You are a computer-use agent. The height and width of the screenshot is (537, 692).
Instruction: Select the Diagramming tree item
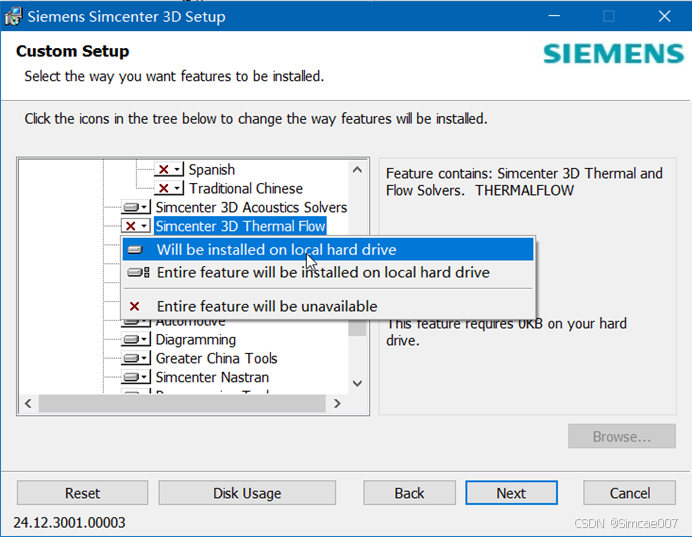[196, 339]
